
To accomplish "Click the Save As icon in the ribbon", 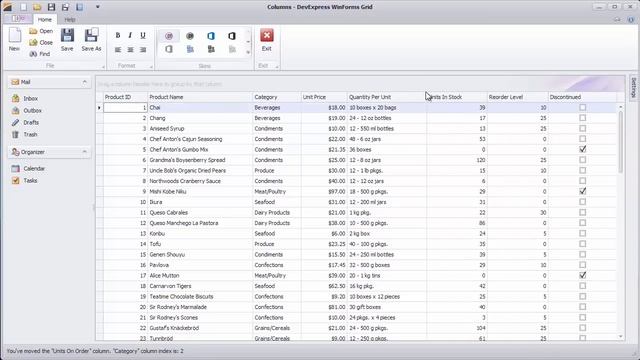I will coord(91,35).
